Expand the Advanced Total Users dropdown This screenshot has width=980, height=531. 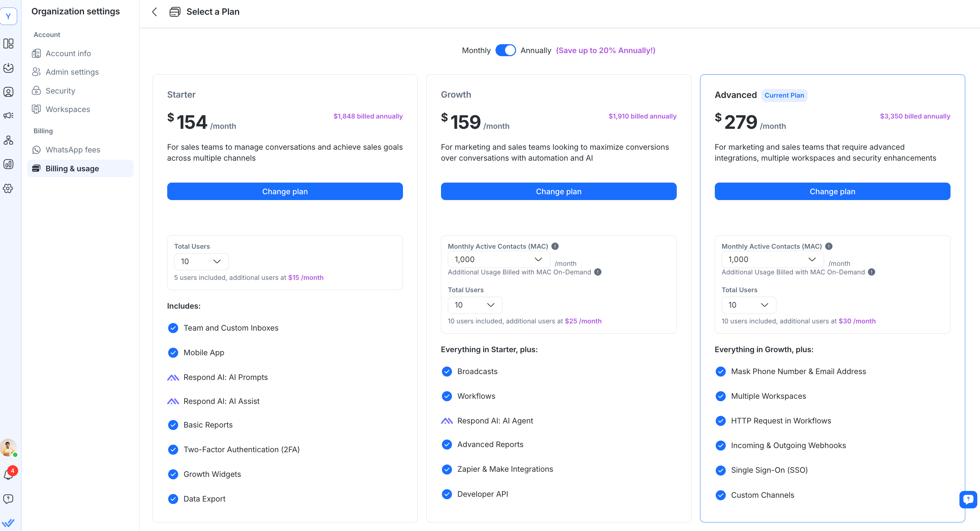pyautogui.click(x=748, y=305)
